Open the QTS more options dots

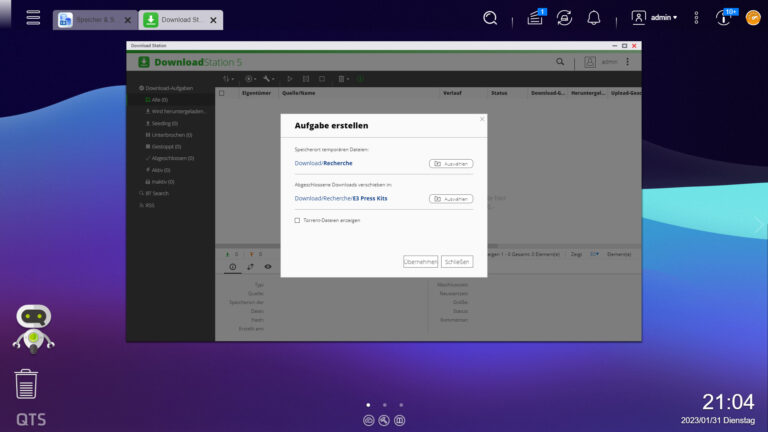click(696, 18)
